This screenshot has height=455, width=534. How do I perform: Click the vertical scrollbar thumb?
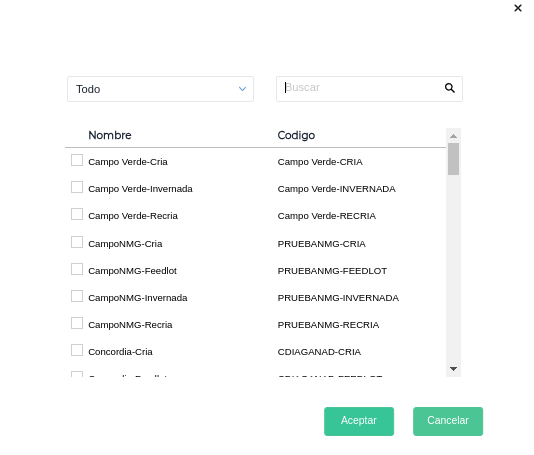pos(453,159)
